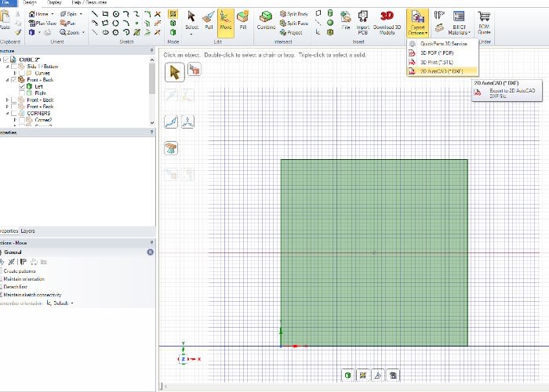The image size is (549, 392).
Task: Click the Structure tree scroll down arrow
Action: click(x=152, y=123)
